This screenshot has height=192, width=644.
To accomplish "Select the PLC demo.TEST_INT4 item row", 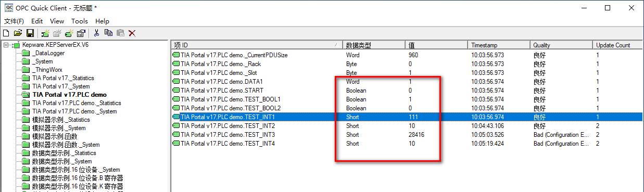I will click(407, 144).
